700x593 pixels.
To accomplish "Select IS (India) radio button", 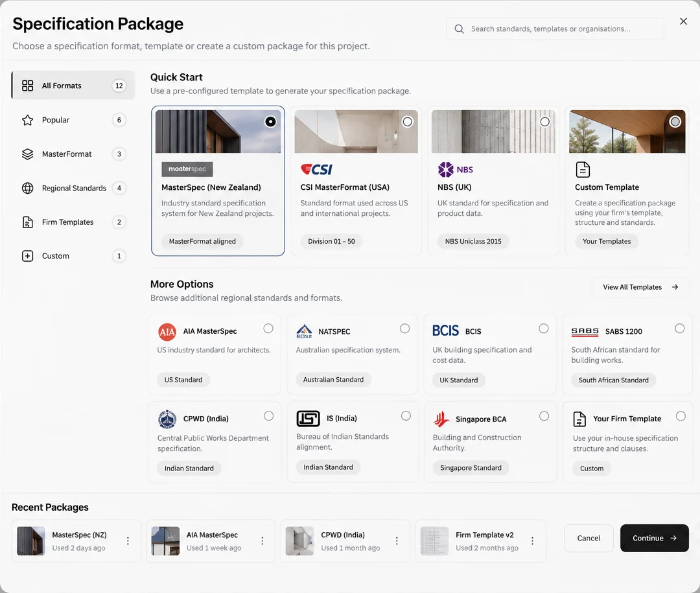I will tap(406, 416).
